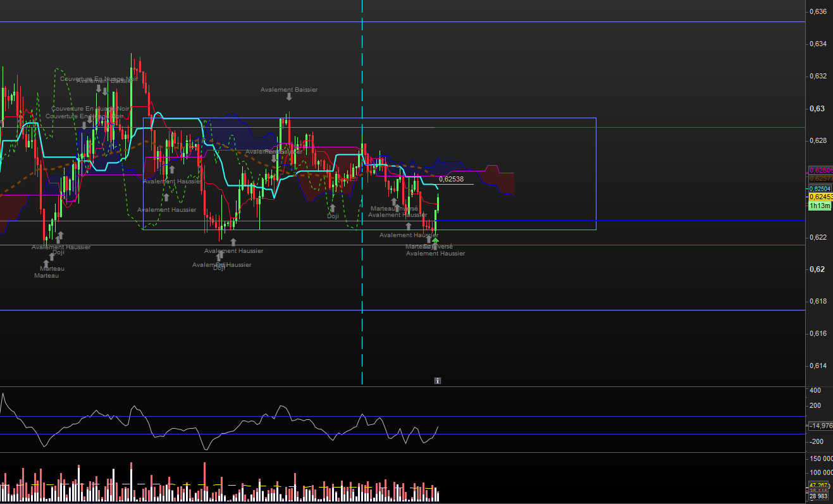This screenshot has height=504, width=833.
Task: Select the 0,63 bold price axis label
Action: pyautogui.click(x=817, y=108)
